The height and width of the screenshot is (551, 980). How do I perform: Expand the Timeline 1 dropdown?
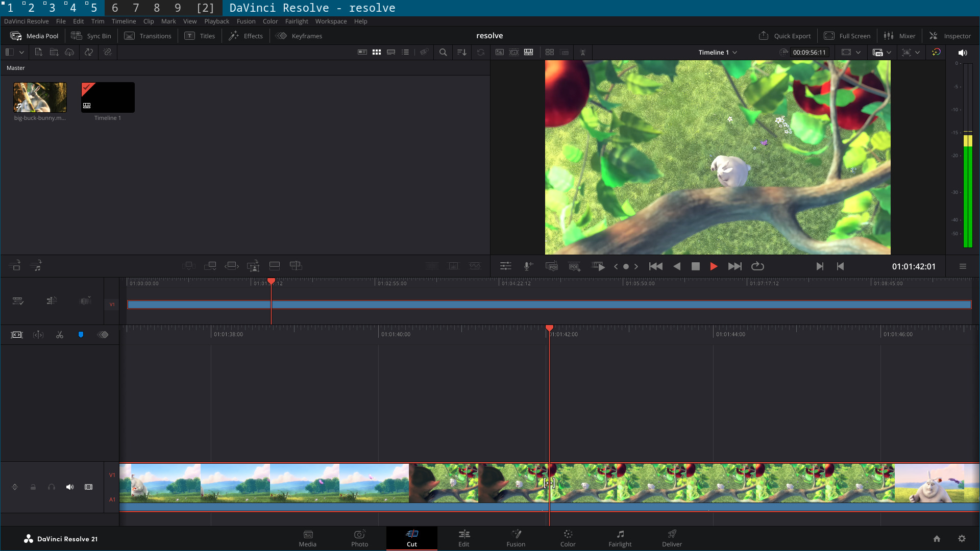coord(718,53)
